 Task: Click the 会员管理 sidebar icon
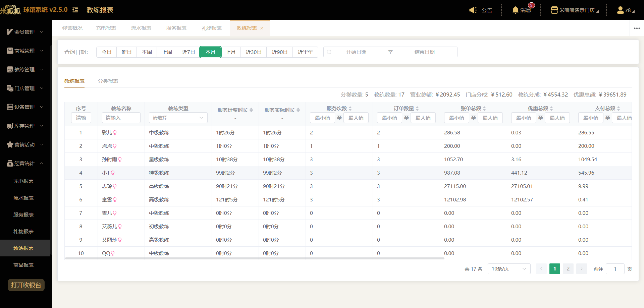10,32
